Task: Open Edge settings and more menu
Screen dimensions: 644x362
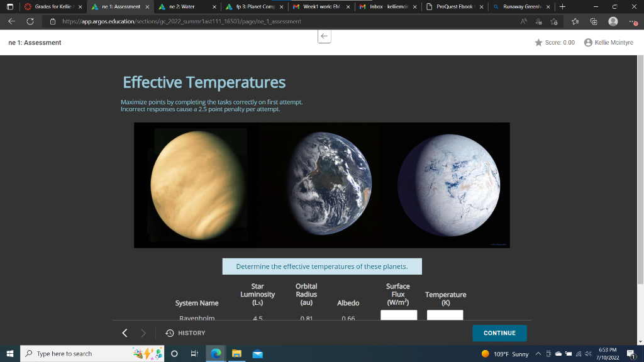Action: (633, 21)
